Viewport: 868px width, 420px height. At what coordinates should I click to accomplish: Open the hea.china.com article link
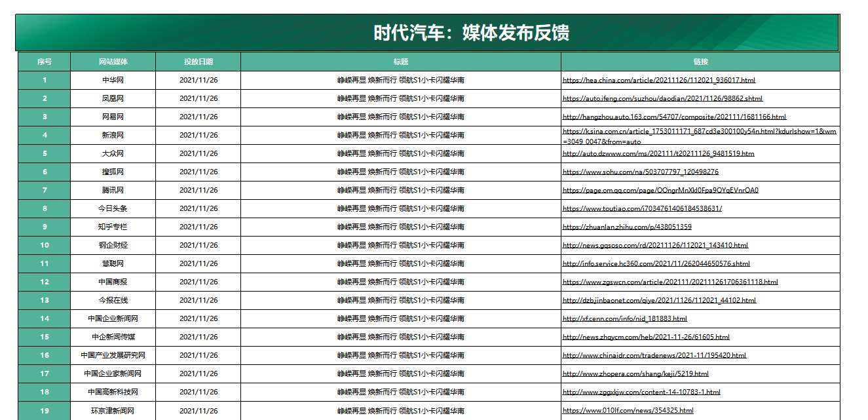click(x=658, y=80)
